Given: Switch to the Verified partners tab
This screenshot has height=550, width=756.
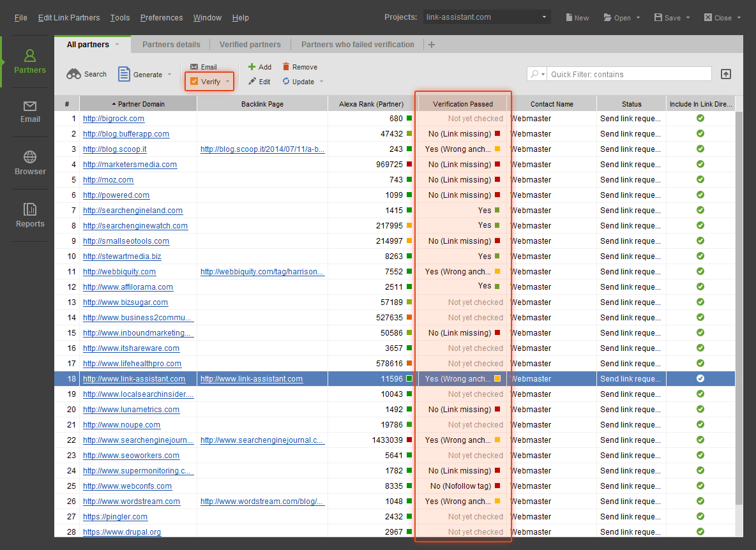Looking at the screenshot, I should (250, 44).
